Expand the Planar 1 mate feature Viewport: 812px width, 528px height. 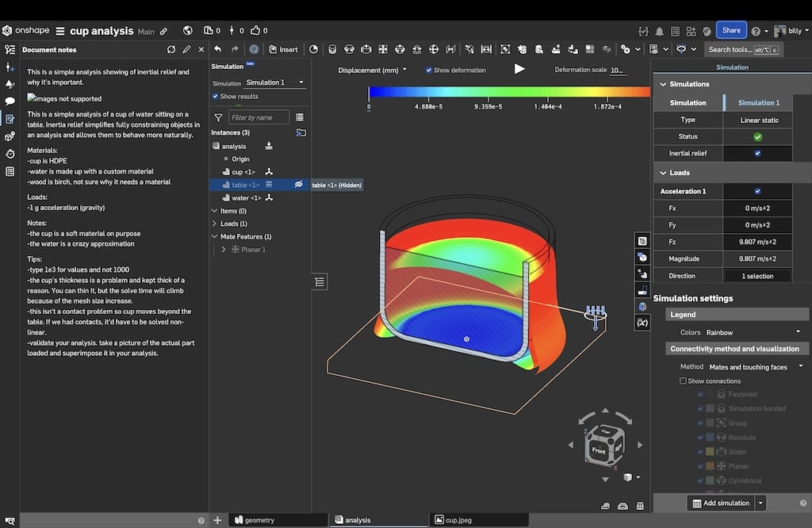coord(223,250)
